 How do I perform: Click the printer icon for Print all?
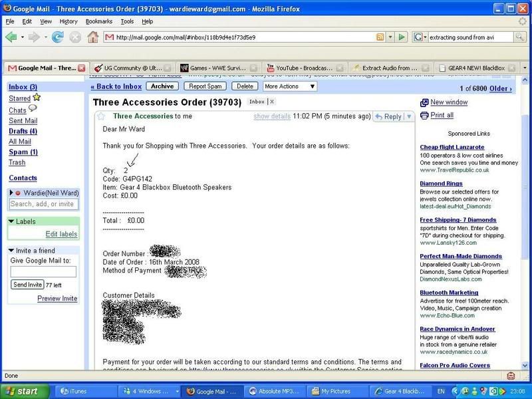(424, 116)
